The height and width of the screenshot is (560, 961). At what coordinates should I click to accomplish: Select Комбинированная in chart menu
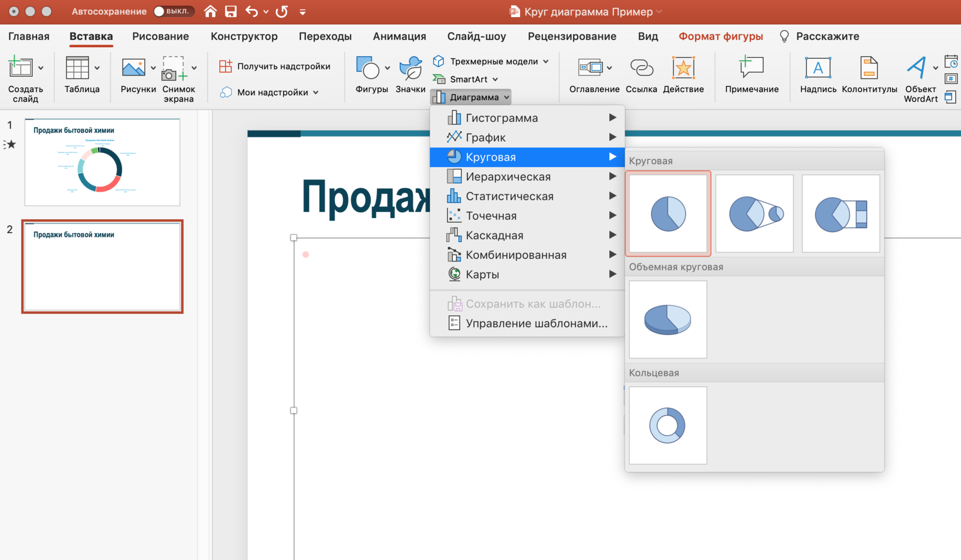point(527,255)
